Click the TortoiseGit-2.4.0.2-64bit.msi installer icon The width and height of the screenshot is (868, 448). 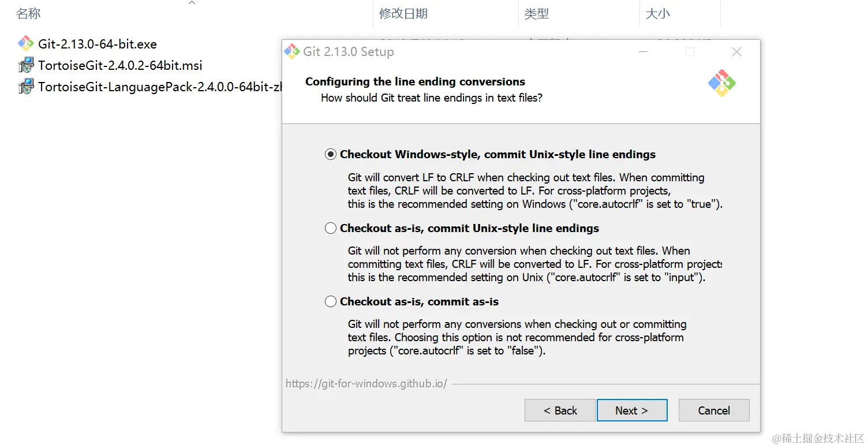pos(25,65)
